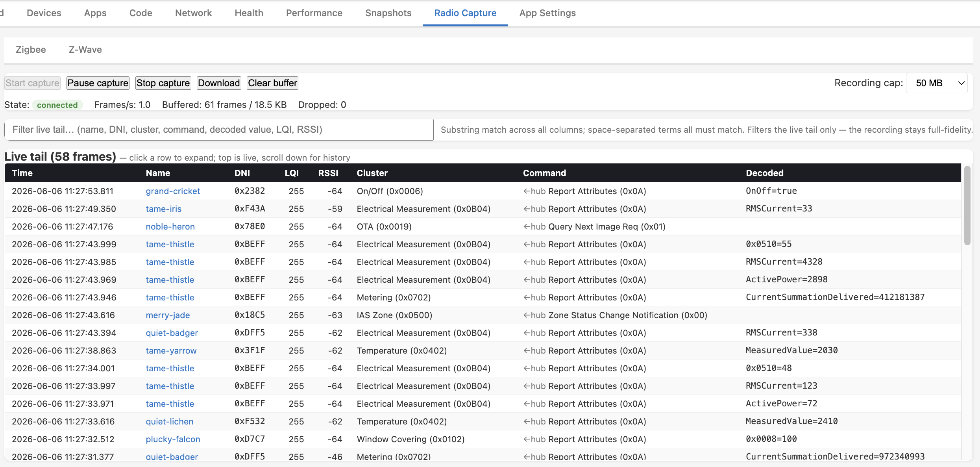The height and width of the screenshot is (467, 980).
Task: Click the 0x0510=48 decoded value
Action: (x=768, y=368)
